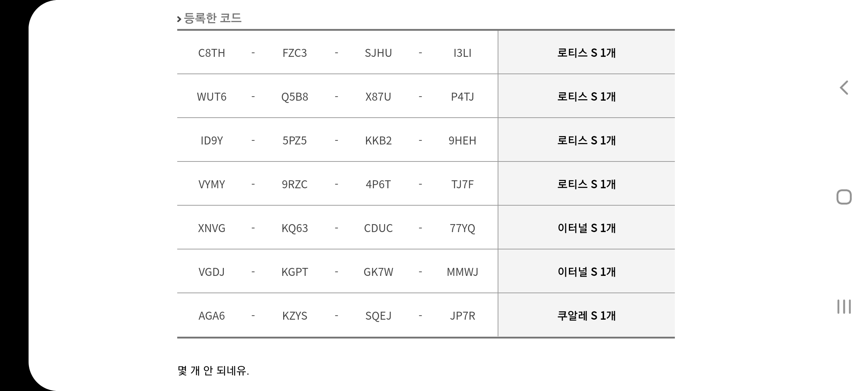Select code segment FZC3
The height and width of the screenshot is (391, 868).
pyautogui.click(x=294, y=53)
